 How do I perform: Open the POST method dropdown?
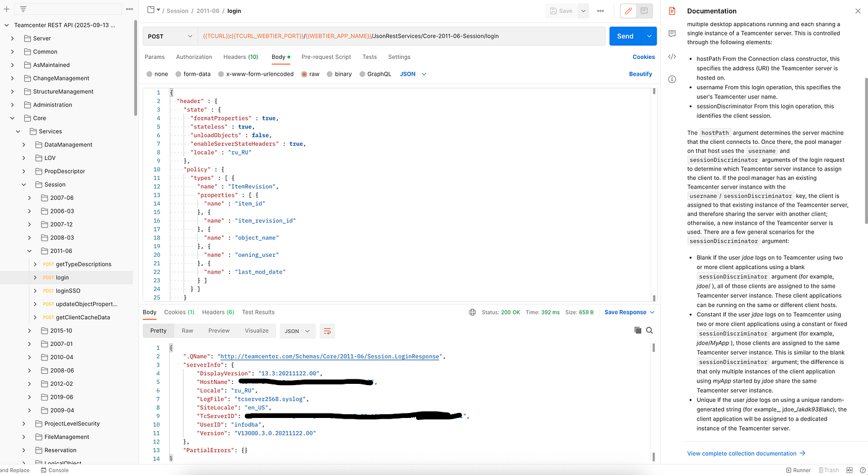click(170, 36)
